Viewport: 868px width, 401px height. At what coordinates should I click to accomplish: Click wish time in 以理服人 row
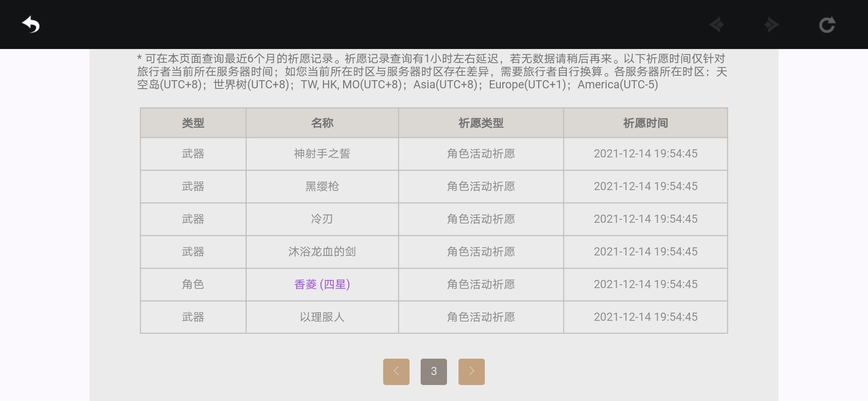click(x=645, y=317)
